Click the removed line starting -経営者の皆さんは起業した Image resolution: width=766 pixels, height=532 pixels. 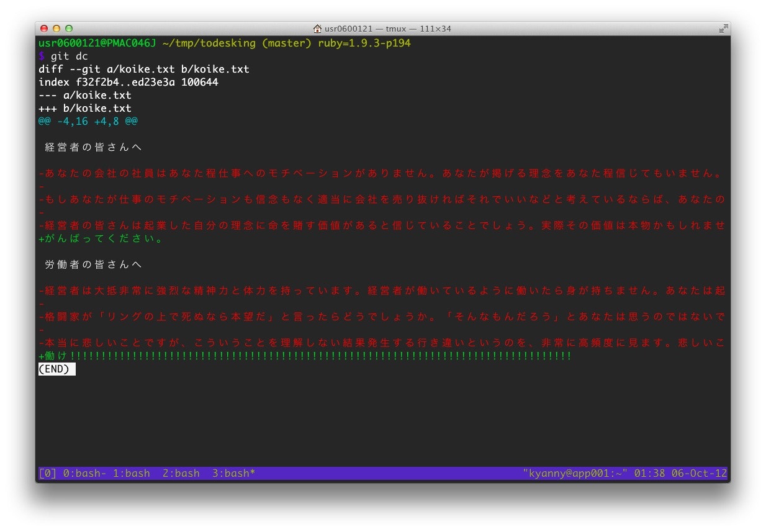point(382,226)
